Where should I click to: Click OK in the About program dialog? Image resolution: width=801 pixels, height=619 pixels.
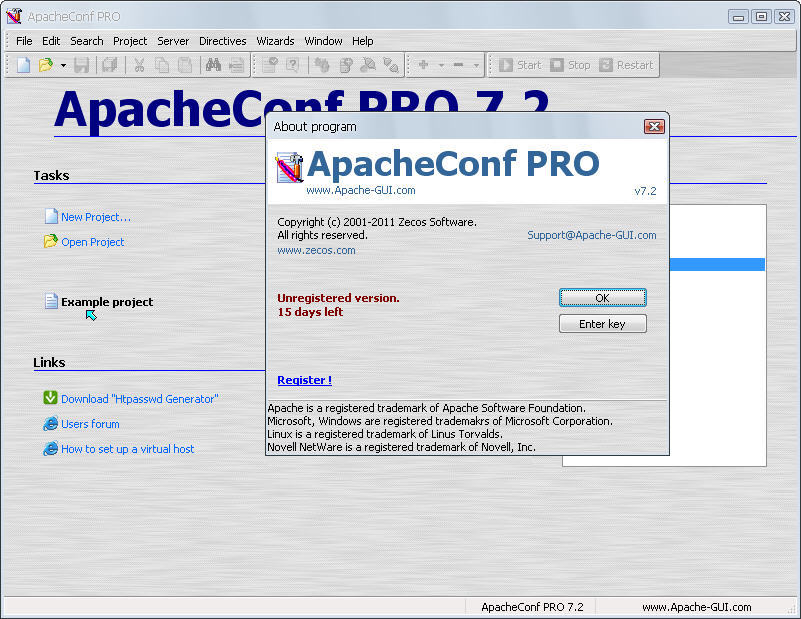tap(603, 298)
